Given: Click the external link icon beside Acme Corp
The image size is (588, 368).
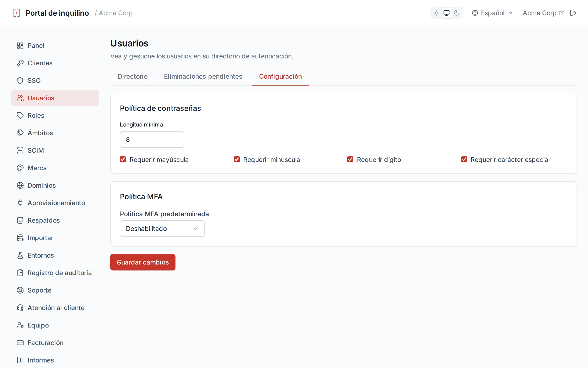Looking at the screenshot, I should [x=561, y=13].
